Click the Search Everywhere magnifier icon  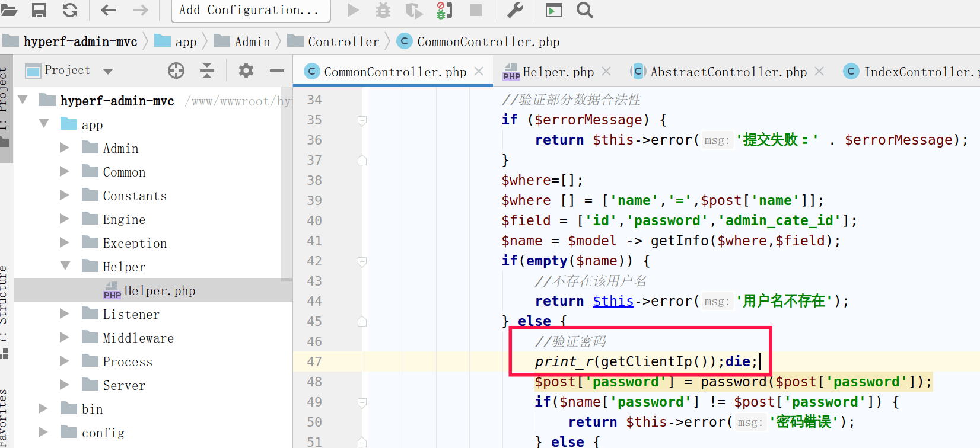pos(585,10)
